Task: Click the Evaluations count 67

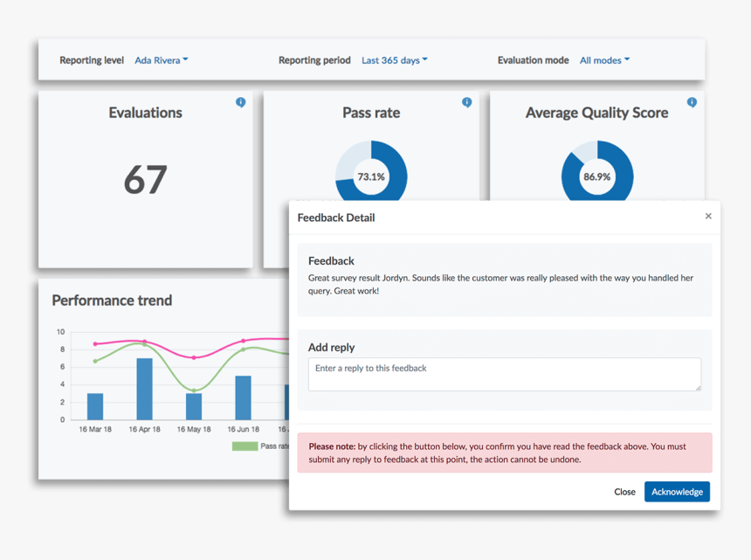Action: pos(146,180)
